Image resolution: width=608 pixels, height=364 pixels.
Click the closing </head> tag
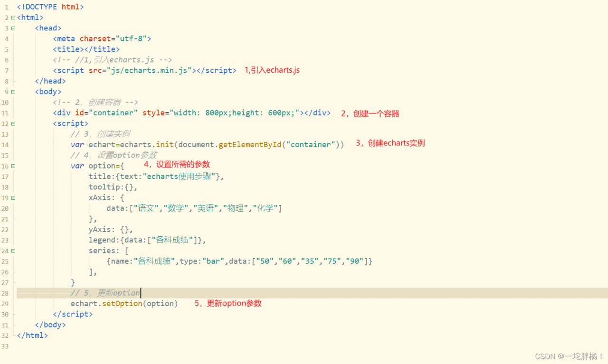(x=50, y=81)
